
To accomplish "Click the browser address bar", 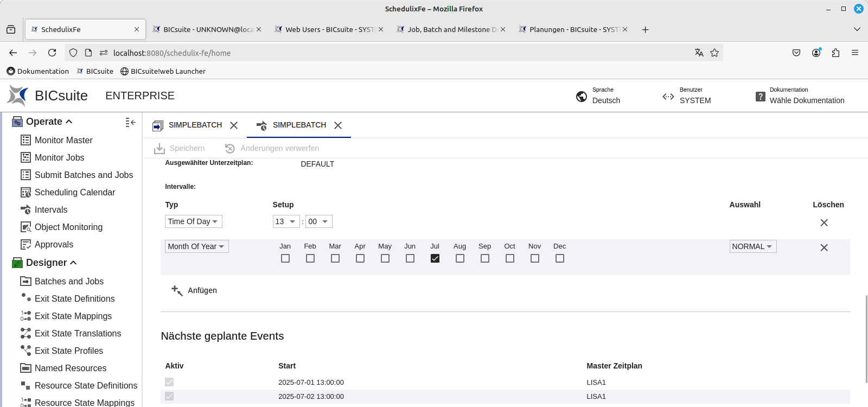I will pyautogui.click(x=380, y=53).
